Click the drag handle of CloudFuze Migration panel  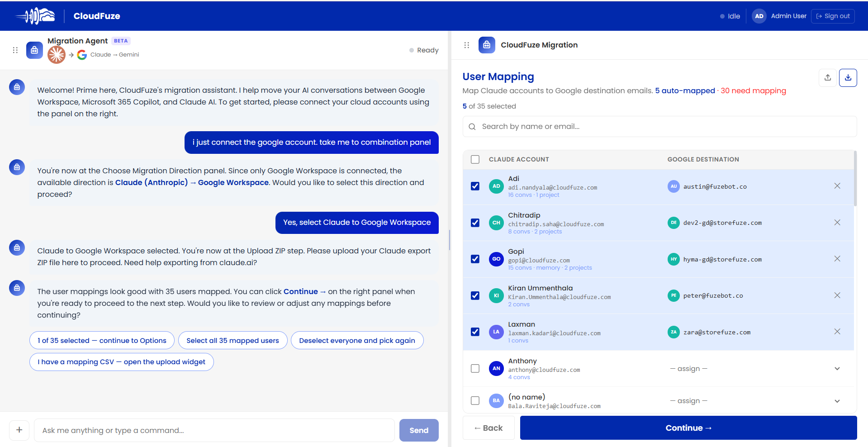[x=467, y=45]
